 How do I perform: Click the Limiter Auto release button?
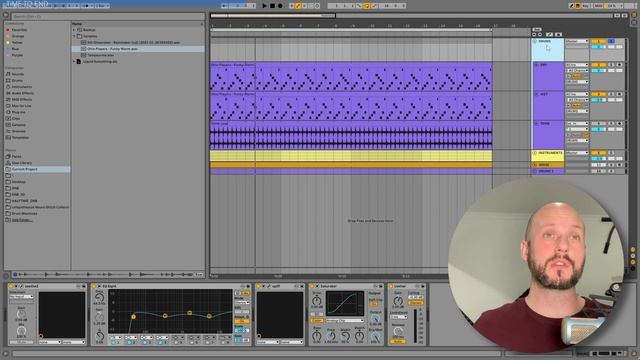[398, 342]
